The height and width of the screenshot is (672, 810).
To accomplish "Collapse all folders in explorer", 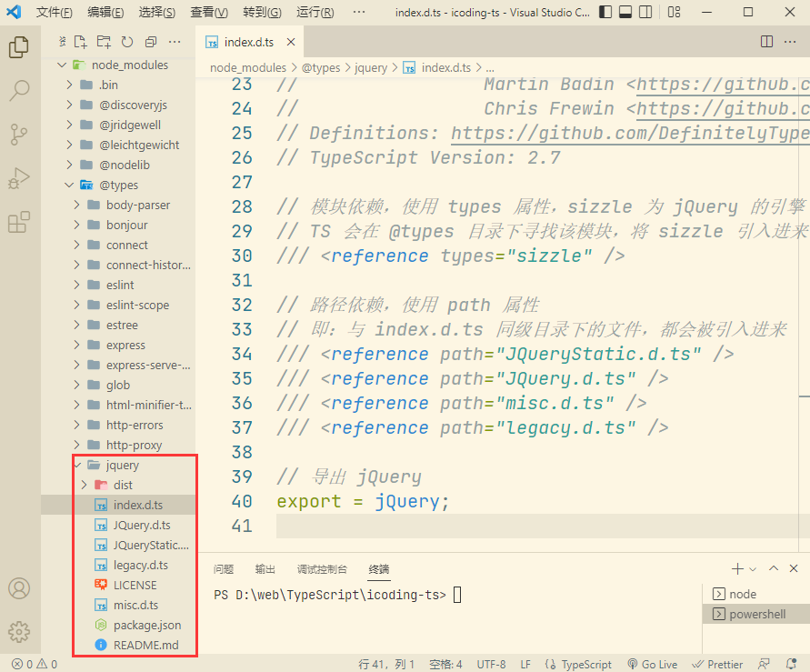I will pyautogui.click(x=151, y=42).
